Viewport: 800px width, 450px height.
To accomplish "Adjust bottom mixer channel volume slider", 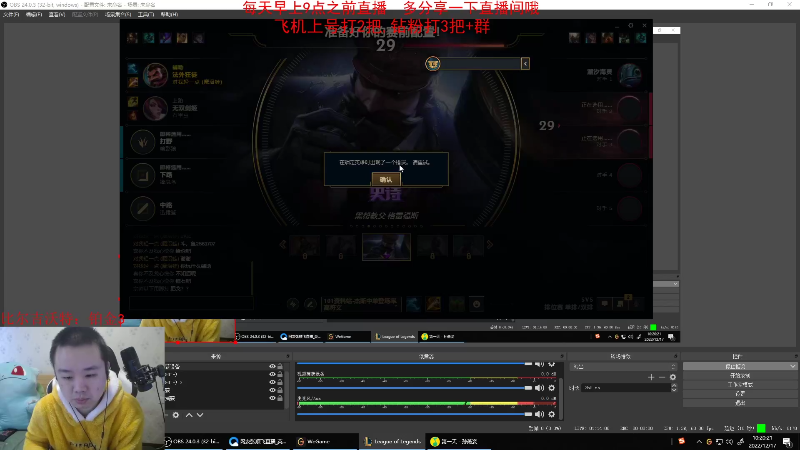I will (415, 414).
